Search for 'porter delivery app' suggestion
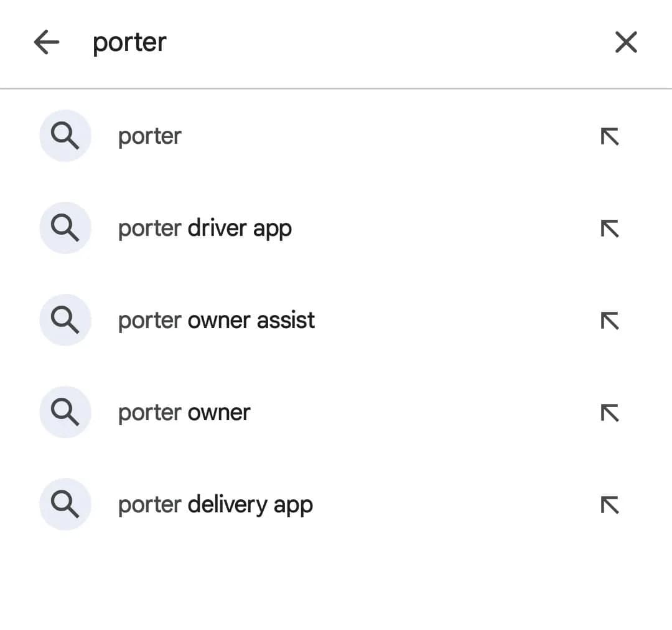 pos(215,505)
